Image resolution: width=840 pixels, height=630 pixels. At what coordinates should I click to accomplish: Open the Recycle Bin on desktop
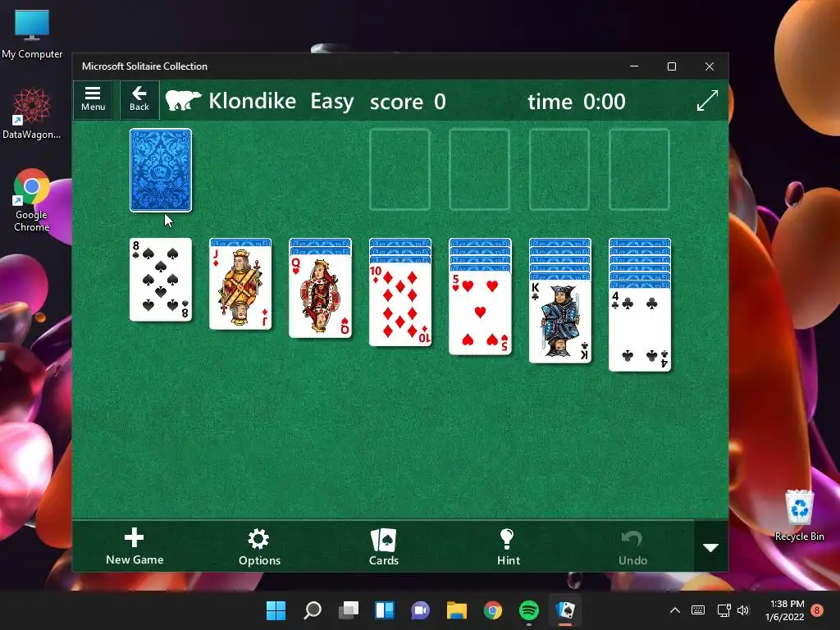click(x=799, y=515)
